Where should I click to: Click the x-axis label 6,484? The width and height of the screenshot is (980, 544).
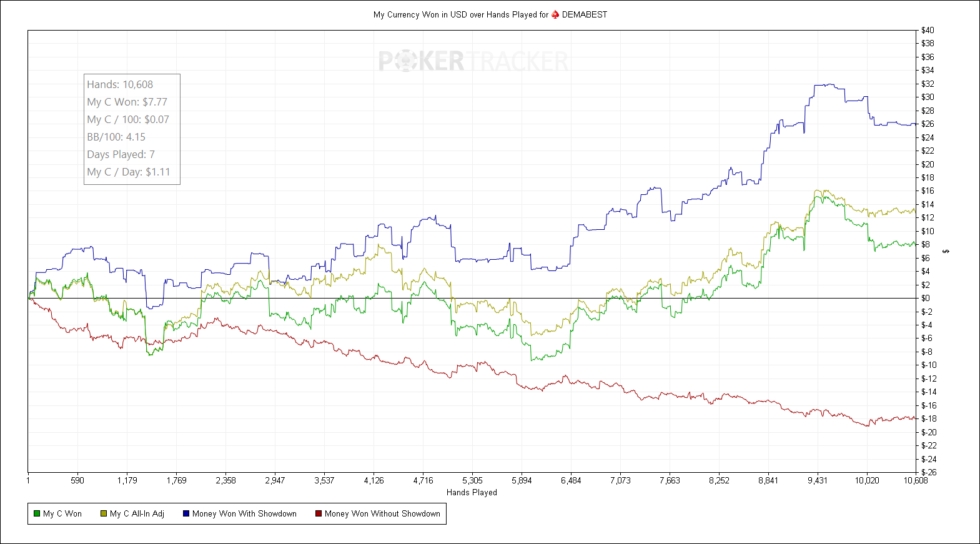(x=571, y=480)
